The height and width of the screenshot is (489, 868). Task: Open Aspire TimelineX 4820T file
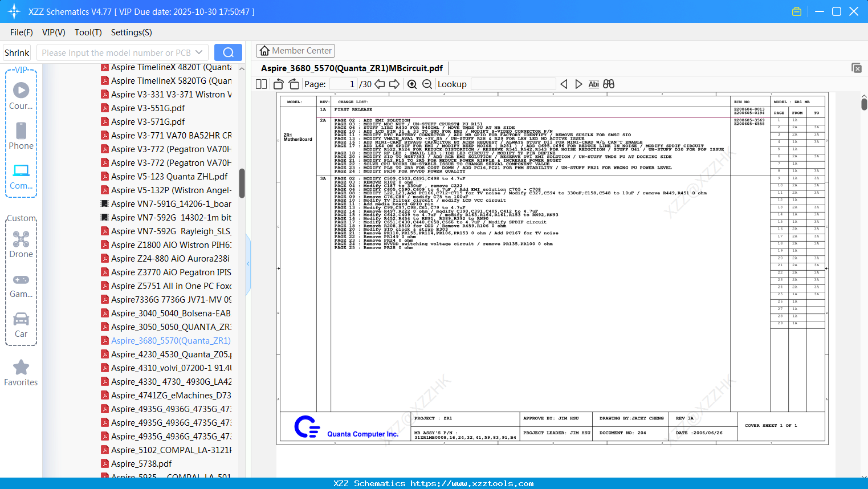click(x=166, y=67)
